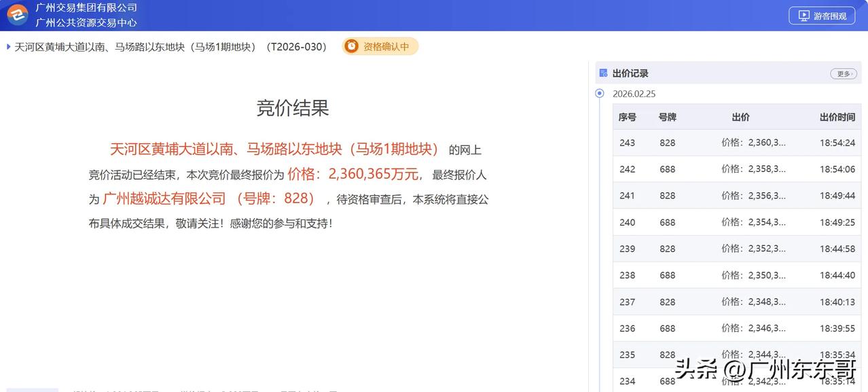Open the 游客围观 spectator button
The image size is (868, 392).
pyautogui.click(x=822, y=16)
